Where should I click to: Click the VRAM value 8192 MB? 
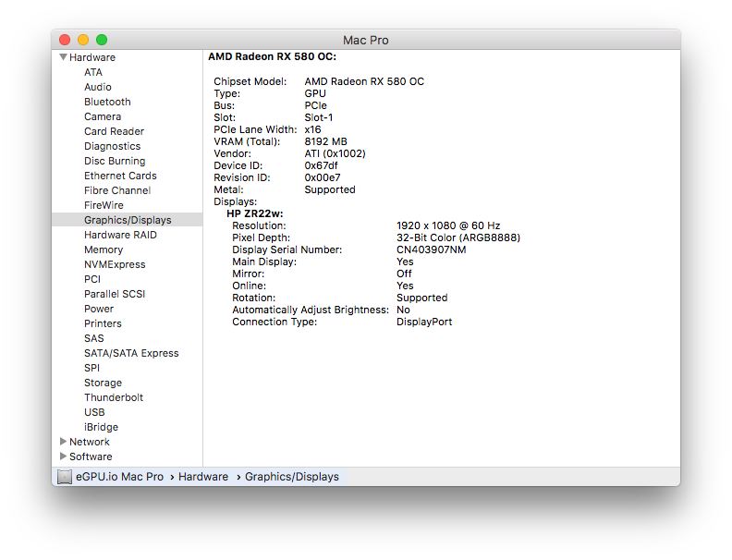[325, 141]
